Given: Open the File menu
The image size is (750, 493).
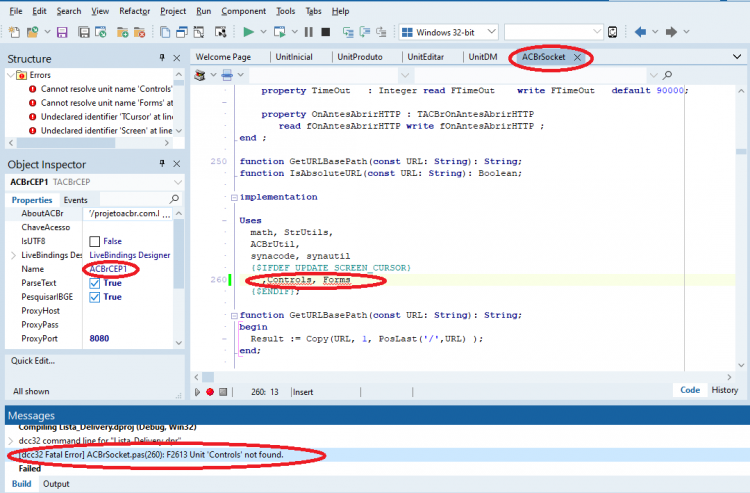Looking at the screenshot, I should point(16,11).
